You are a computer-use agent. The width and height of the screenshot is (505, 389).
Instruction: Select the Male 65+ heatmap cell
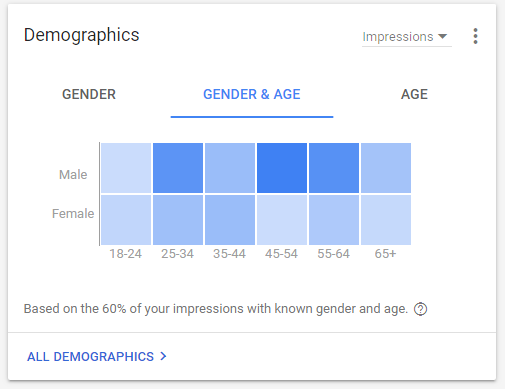[x=386, y=168]
